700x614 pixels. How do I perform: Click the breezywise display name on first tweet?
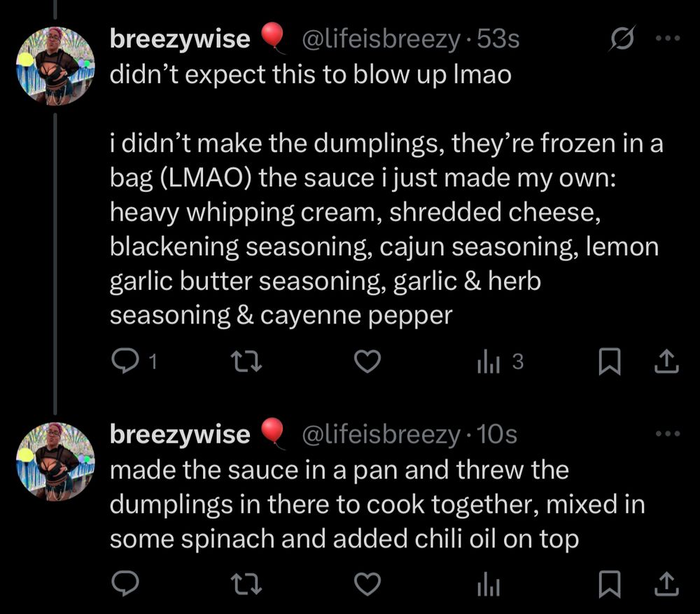point(180,40)
